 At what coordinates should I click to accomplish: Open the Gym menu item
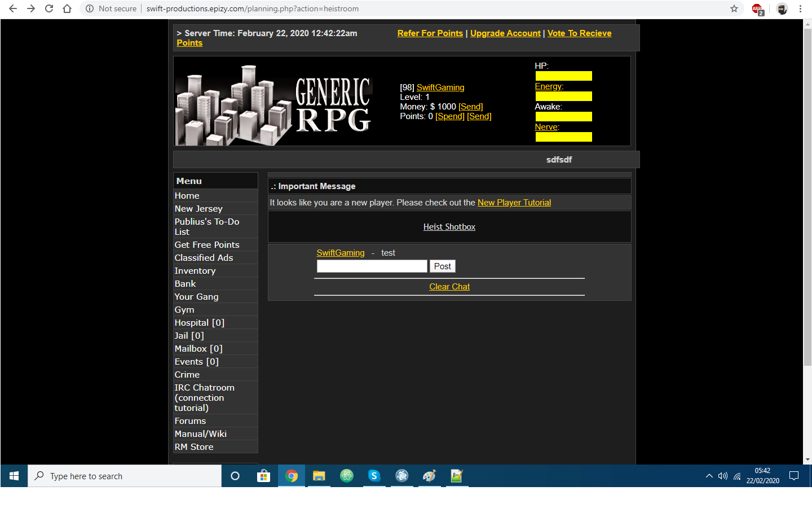coord(184,310)
